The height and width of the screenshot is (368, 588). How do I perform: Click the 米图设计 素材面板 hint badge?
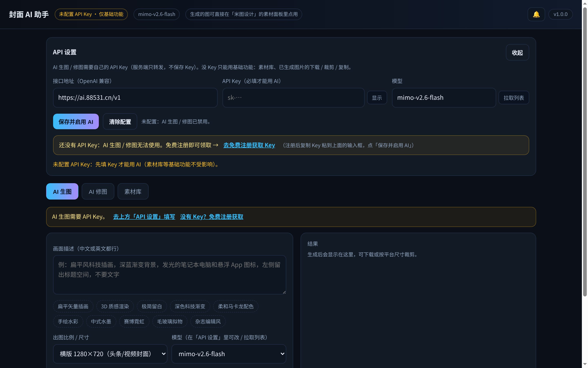point(244,14)
